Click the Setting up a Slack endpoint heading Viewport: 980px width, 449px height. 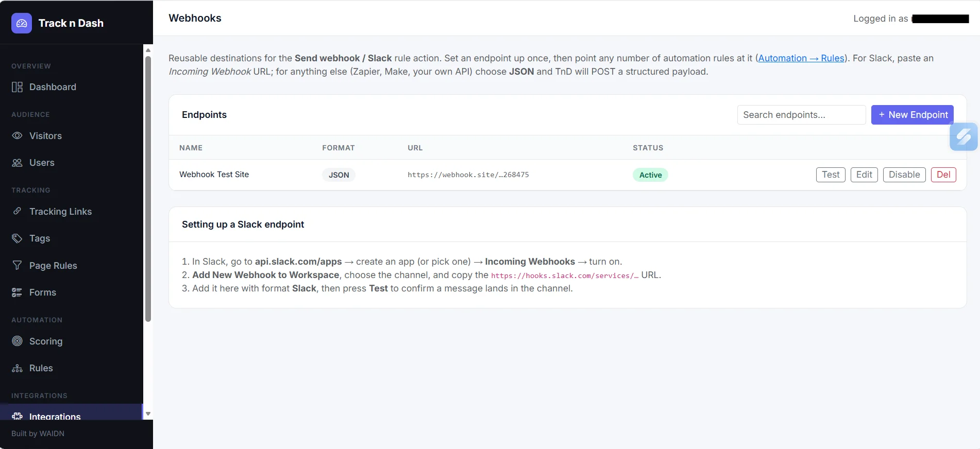[243, 224]
